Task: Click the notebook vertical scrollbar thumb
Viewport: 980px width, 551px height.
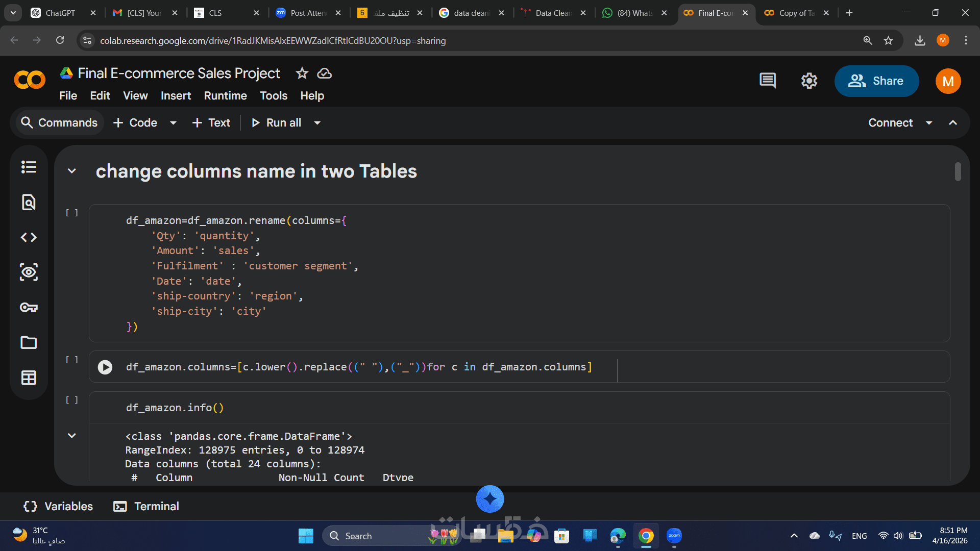Action: tap(958, 172)
